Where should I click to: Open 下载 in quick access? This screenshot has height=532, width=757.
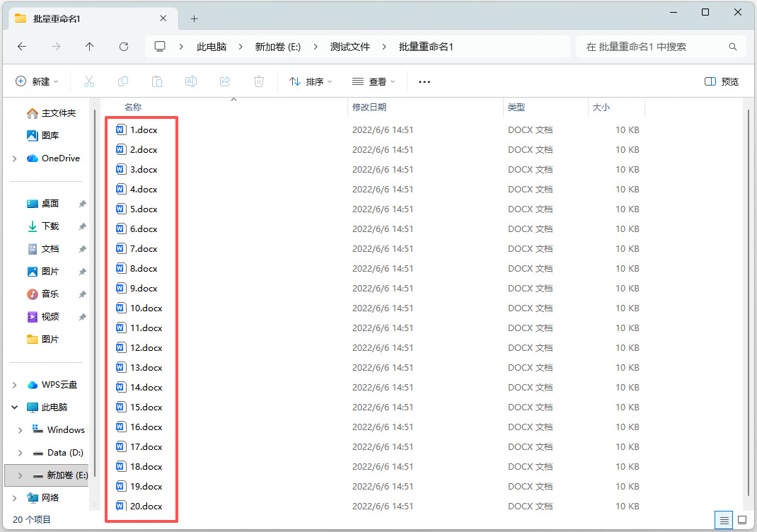43,226
